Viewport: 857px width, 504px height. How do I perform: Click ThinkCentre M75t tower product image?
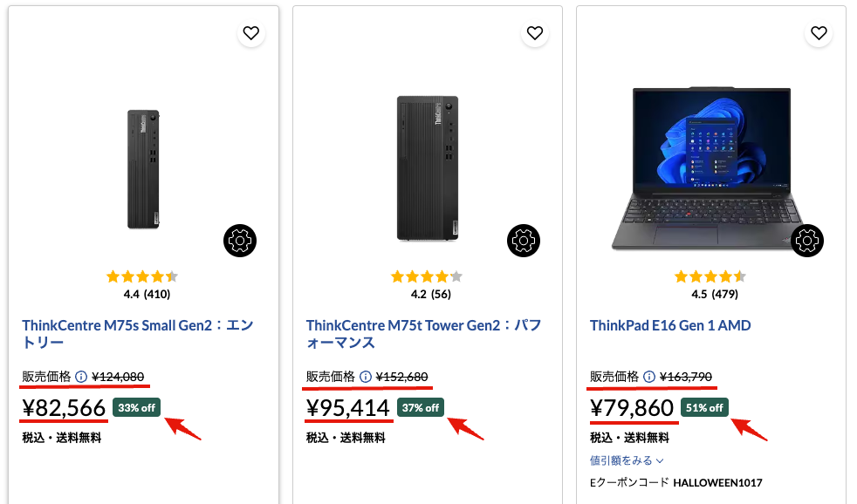(x=427, y=167)
